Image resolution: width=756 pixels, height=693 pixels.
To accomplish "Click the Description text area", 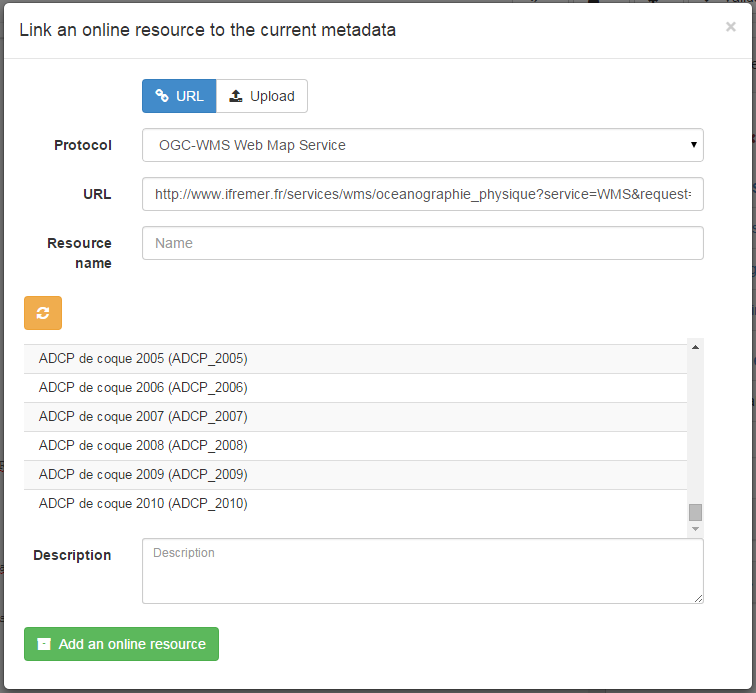I will pos(422,571).
